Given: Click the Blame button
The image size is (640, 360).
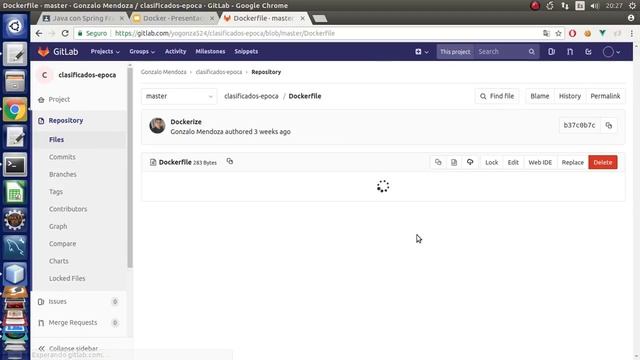Looking at the screenshot, I should (540, 96).
